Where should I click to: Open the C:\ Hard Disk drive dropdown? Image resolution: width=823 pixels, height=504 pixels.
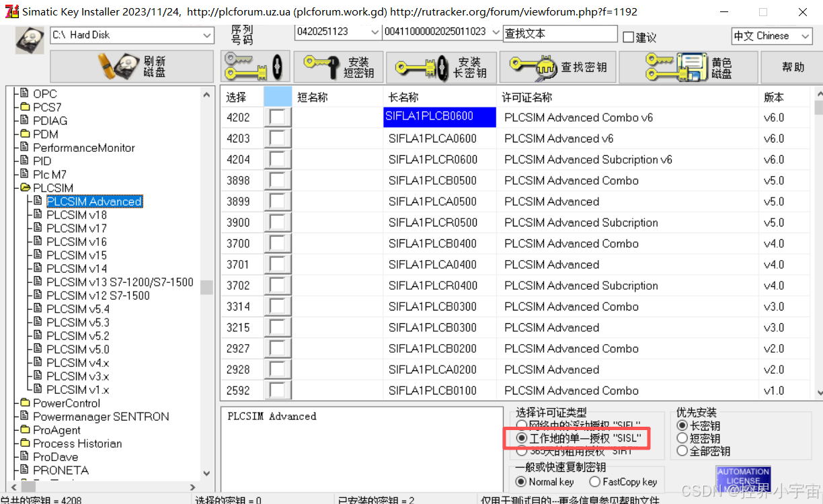click(x=206, y=35)
